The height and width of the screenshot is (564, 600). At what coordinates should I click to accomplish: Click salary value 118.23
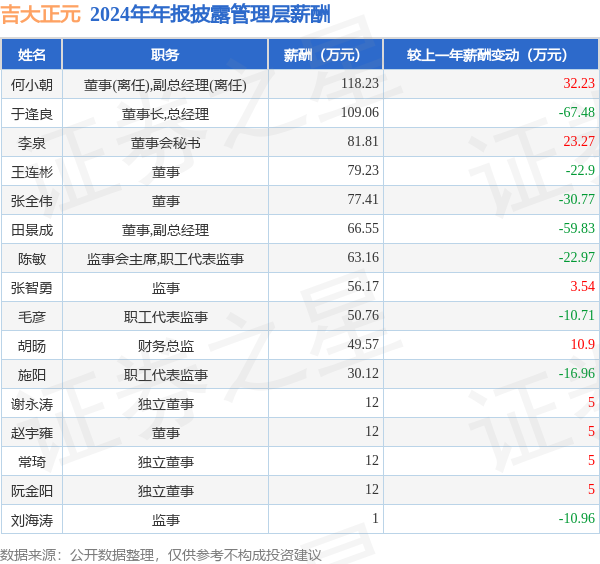[360, 83]
